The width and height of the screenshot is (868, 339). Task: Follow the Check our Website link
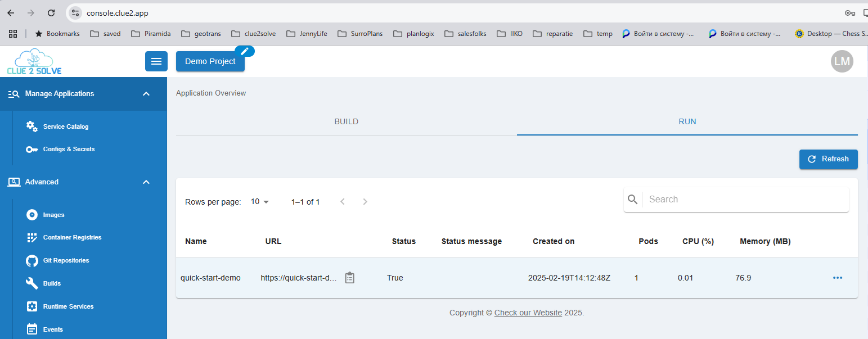(528, 313)
